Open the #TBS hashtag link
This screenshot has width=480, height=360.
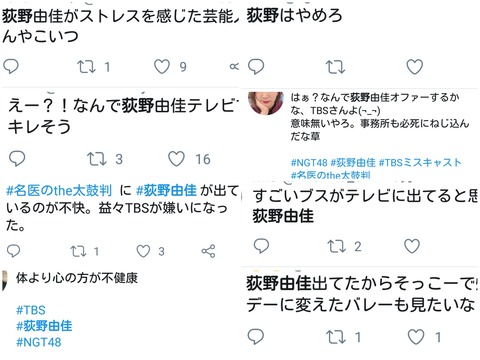click(31, 310)
